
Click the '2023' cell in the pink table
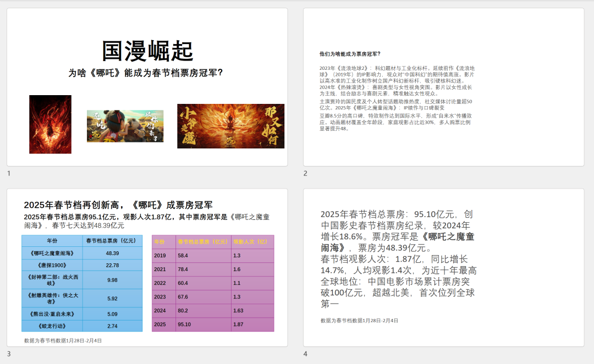coord(164,297)
